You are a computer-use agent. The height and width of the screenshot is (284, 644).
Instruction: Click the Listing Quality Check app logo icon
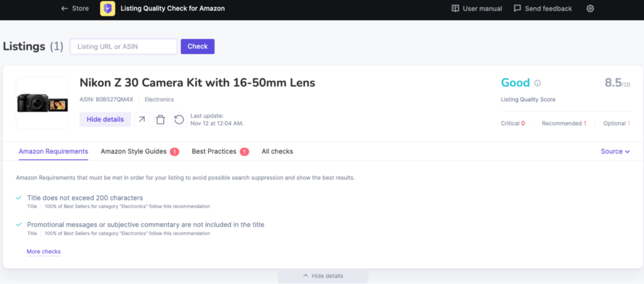click(108, 9)
